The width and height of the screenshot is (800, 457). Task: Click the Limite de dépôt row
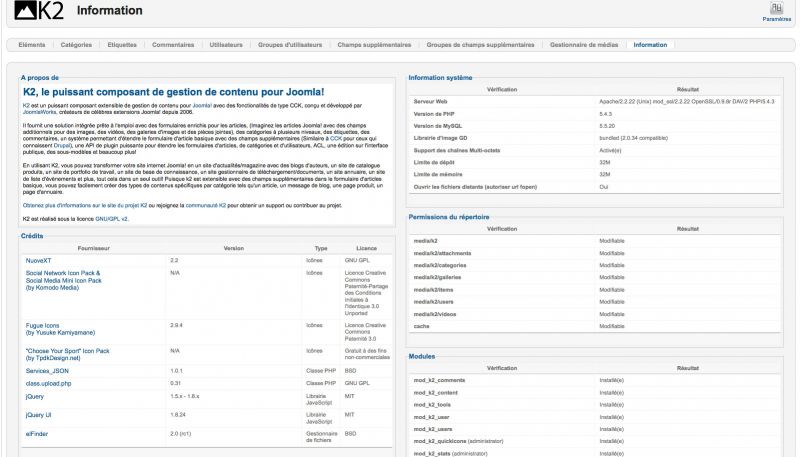click(594, 163)
